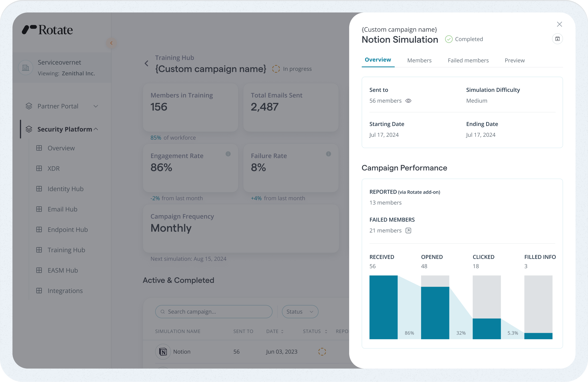This screenshot has height=382, width=588.
Task: Collapse the Security Platform section
Action: pyautogui.click(x=96, y=129)
